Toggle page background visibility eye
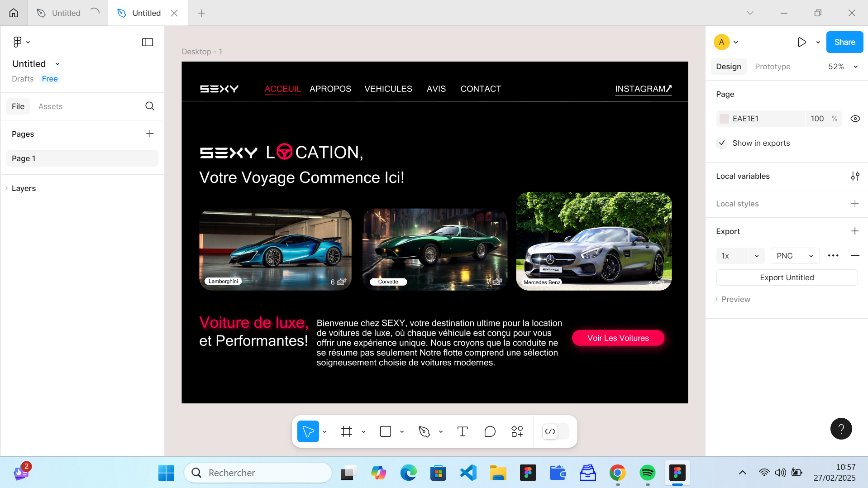The image size is (868, 488). (855, 119)
